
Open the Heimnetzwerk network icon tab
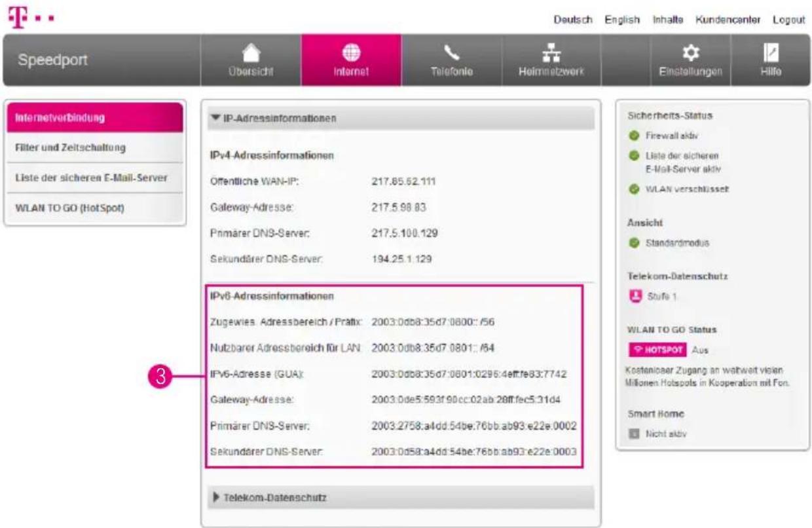pyautogui.click(x=552, y=60)
